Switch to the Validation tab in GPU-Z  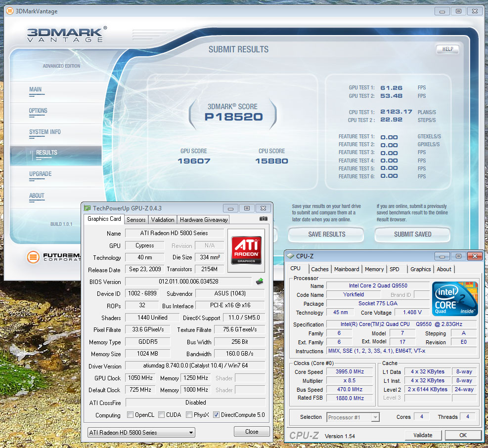click(163, 219)
